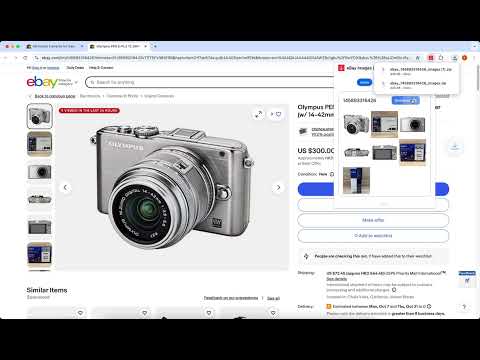Click the Make offer button
The width and height of the screenshot is (480, 360).
coord(373,220)
